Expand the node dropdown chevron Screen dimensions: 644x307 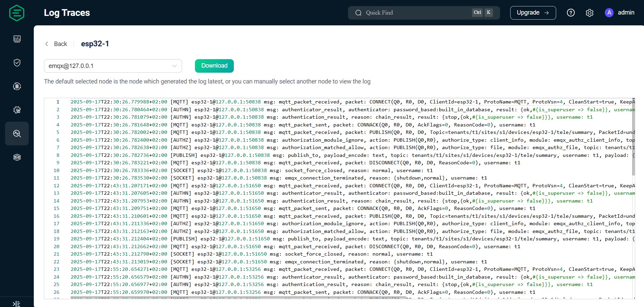[174, 66]
